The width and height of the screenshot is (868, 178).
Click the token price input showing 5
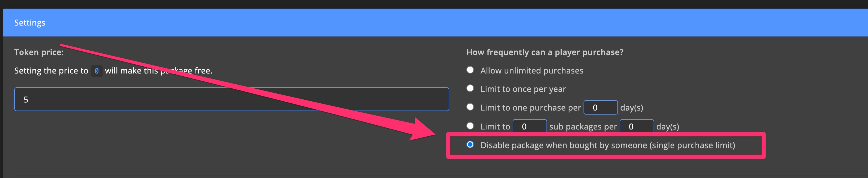pyautogui.click(x=231, y=99)
